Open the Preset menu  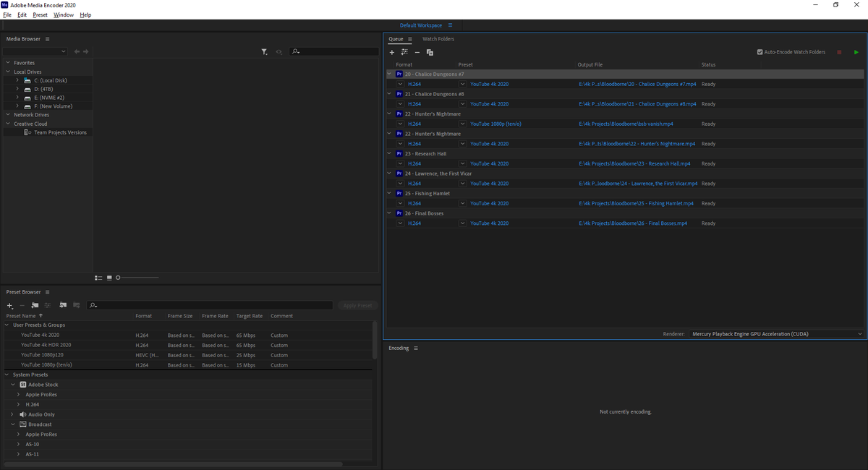[41, 14]
